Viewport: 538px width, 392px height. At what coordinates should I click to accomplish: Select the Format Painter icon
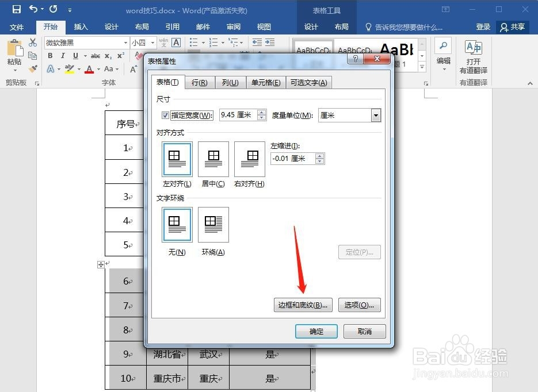33,67
